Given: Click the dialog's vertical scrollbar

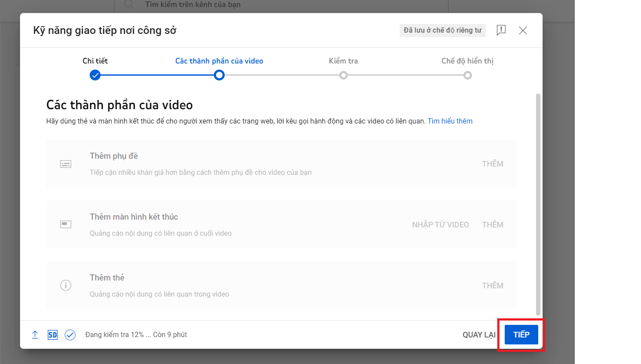Looking at the screenshot, I should pos(538,204).
